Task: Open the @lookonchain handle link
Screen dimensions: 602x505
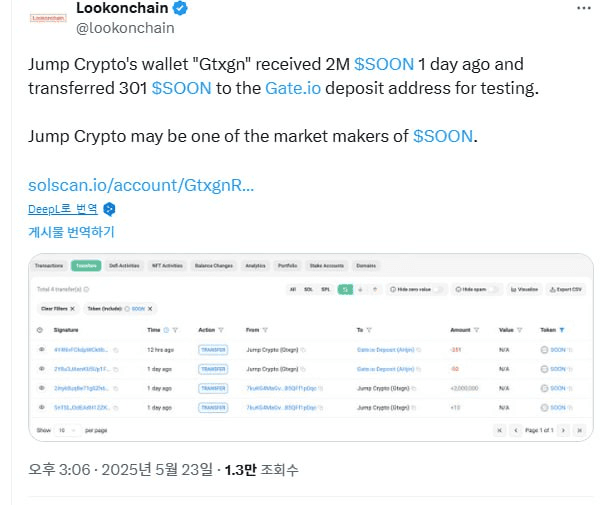Action: 125,28
